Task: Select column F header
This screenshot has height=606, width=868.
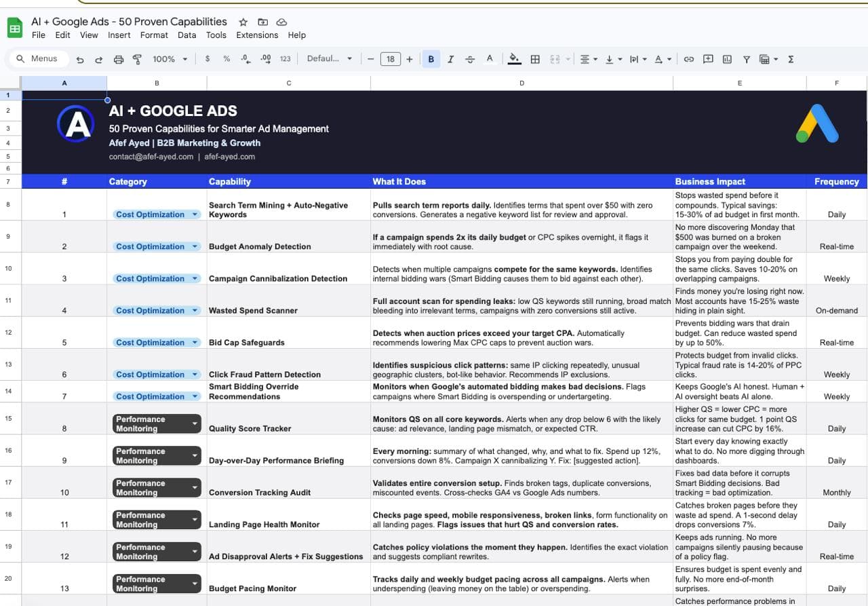Action: (x=837, y=83)
